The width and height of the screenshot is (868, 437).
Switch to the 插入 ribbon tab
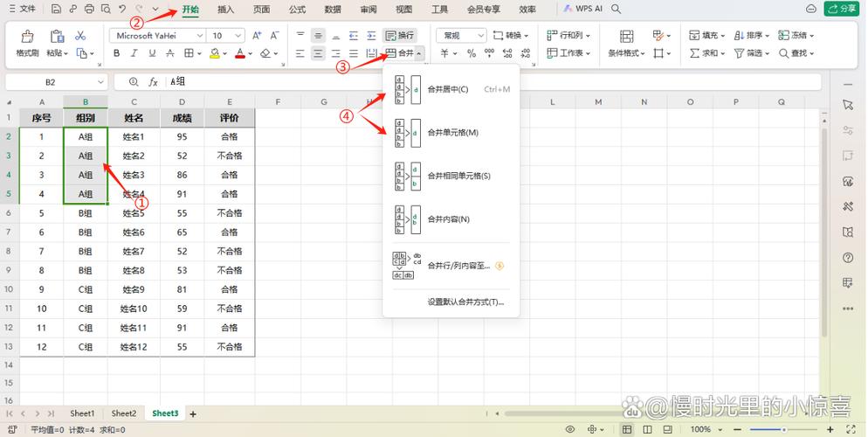(226, 10)
